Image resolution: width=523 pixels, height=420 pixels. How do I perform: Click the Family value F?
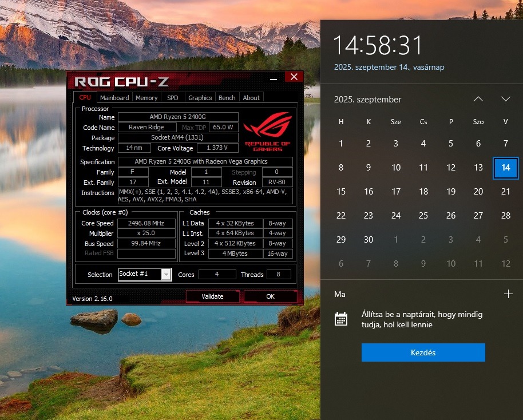click(133, 172)
